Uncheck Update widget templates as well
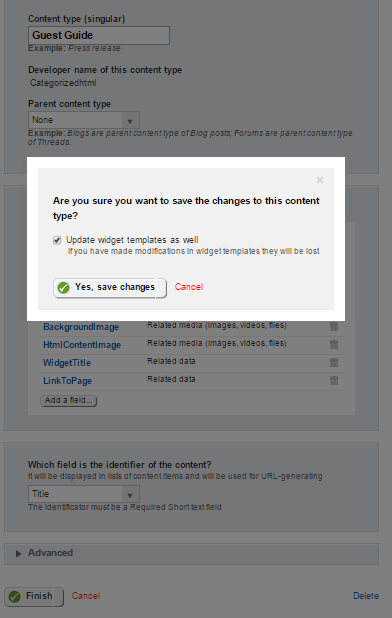This screenshot has width=392, height=618. 57,240
